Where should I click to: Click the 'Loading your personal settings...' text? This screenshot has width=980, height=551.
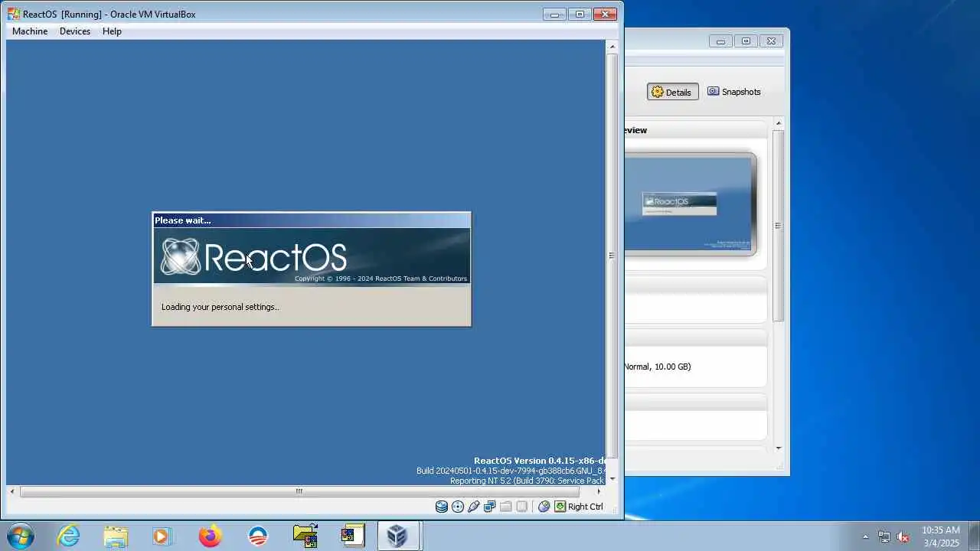[220, 307]
